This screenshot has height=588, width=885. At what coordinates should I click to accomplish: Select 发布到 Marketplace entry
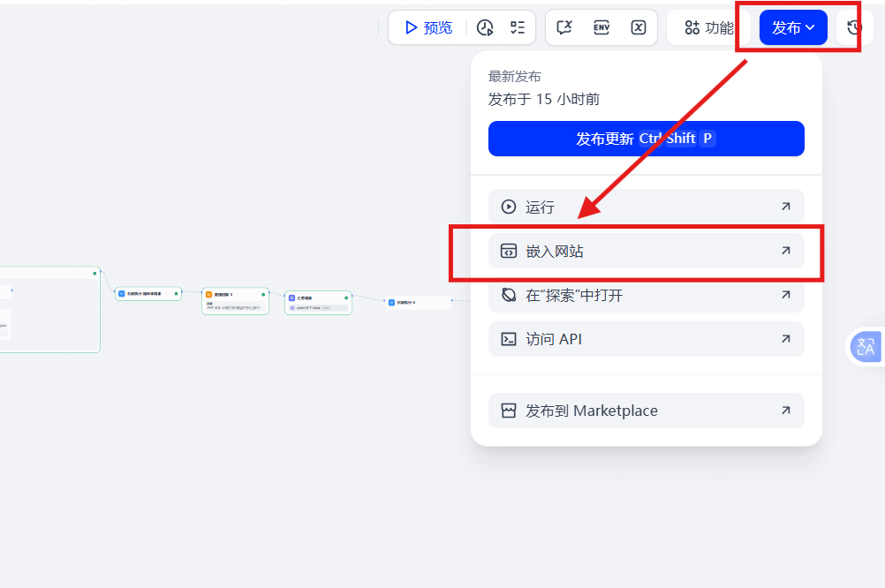click(647, 411)
